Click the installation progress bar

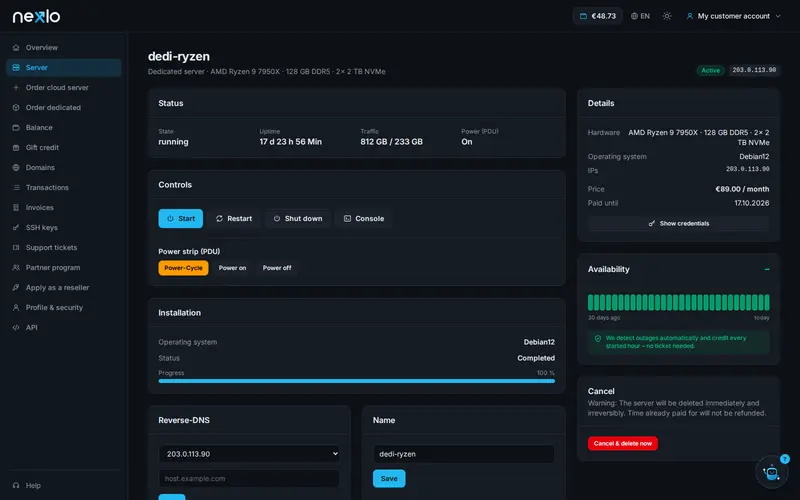[x=357, y=381]
